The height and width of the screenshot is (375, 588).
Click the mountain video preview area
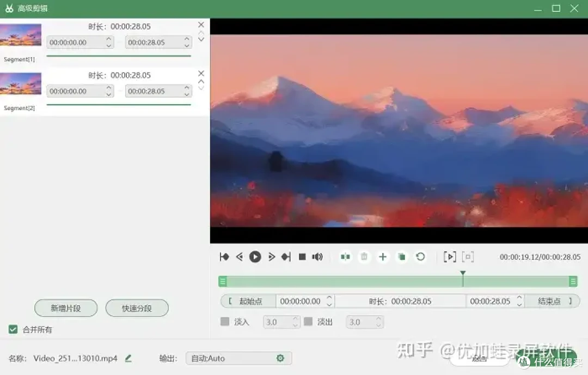(x=399, y=131)
